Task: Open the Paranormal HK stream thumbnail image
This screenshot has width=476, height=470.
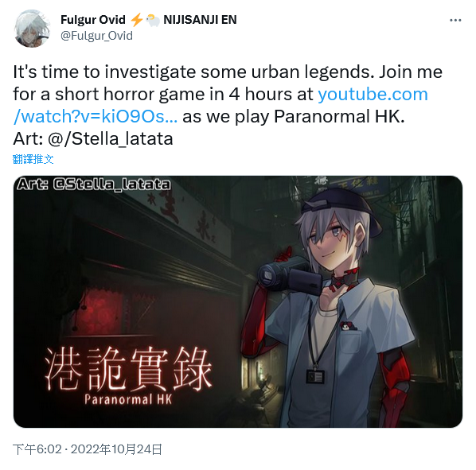Action: pyautogui.click(x=238, y=301)
